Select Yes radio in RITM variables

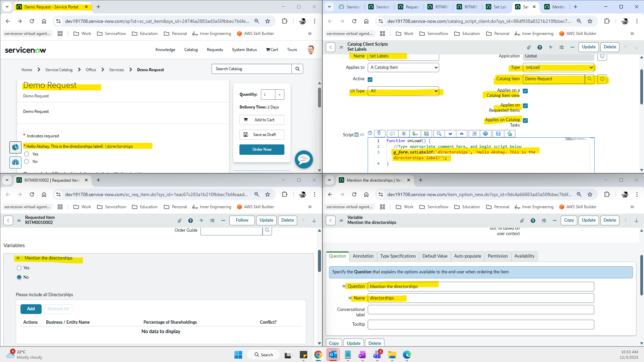(19, 268)
